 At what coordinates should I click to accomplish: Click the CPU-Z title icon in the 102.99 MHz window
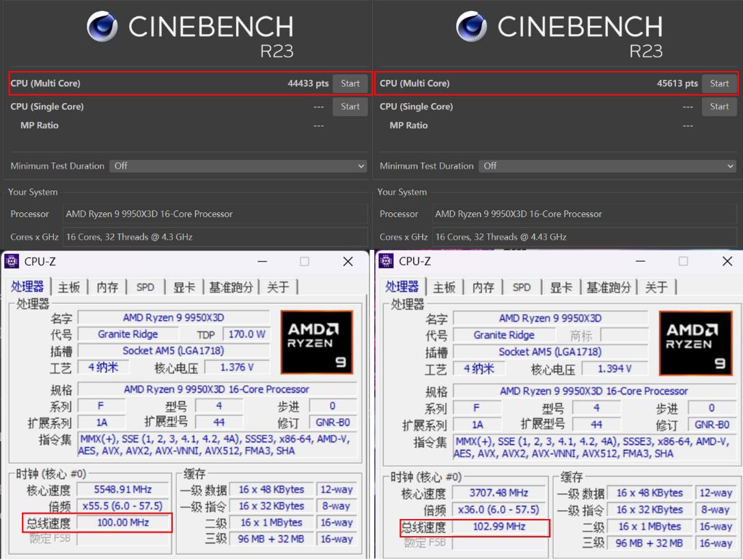click(x=386, y=261)
